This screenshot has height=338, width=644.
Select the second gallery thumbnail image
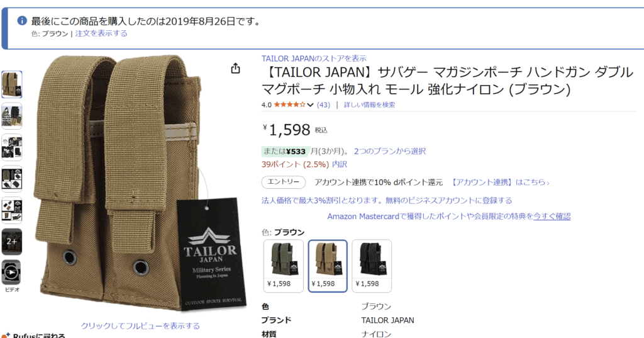point(11,116)
